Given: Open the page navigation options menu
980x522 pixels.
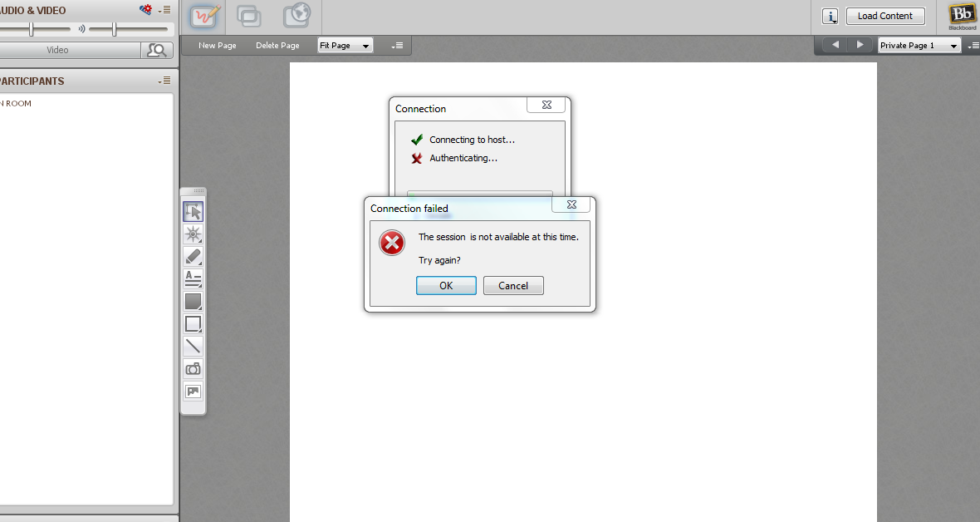Looking at the screenshot, I should [973, 45].
